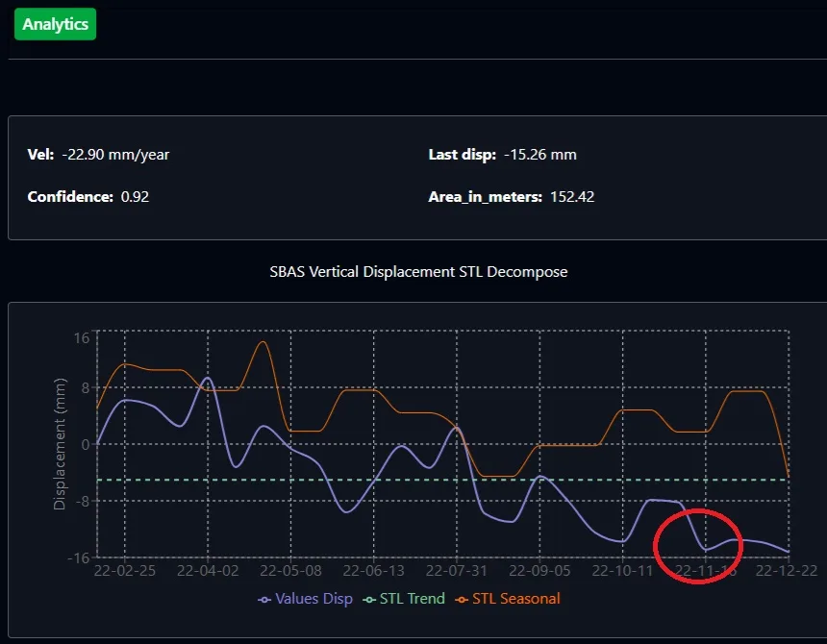Click the 22-12-22 x-axis date label
The image size is (827, 644).
click(x=787, y=571)
